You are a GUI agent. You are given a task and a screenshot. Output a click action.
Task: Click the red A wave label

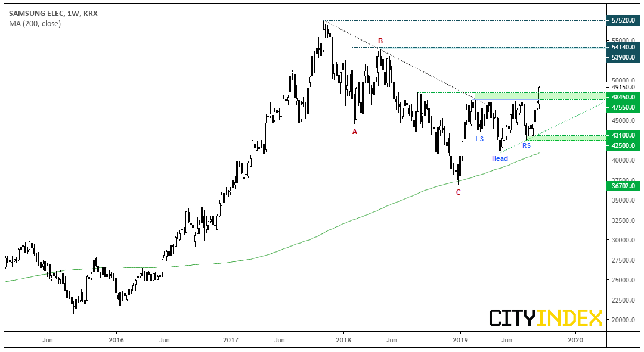point(355,132)
